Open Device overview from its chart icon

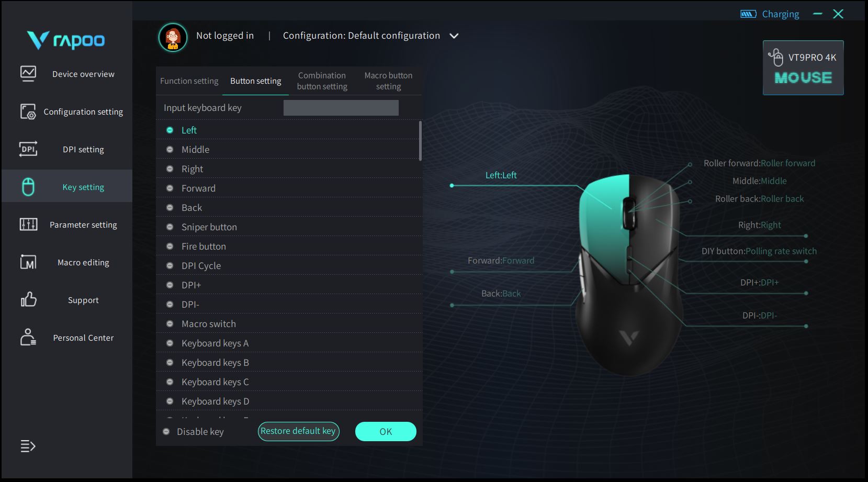[28, 73]
